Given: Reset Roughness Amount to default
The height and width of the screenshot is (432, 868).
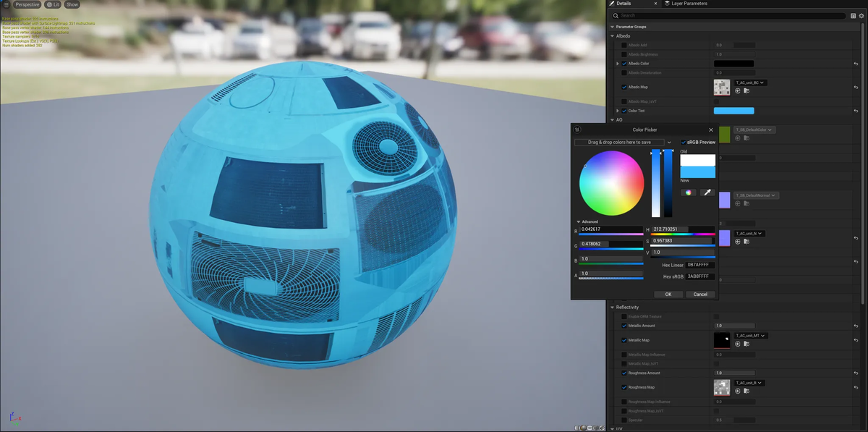Looking at the screenshot, I should 856,373.
